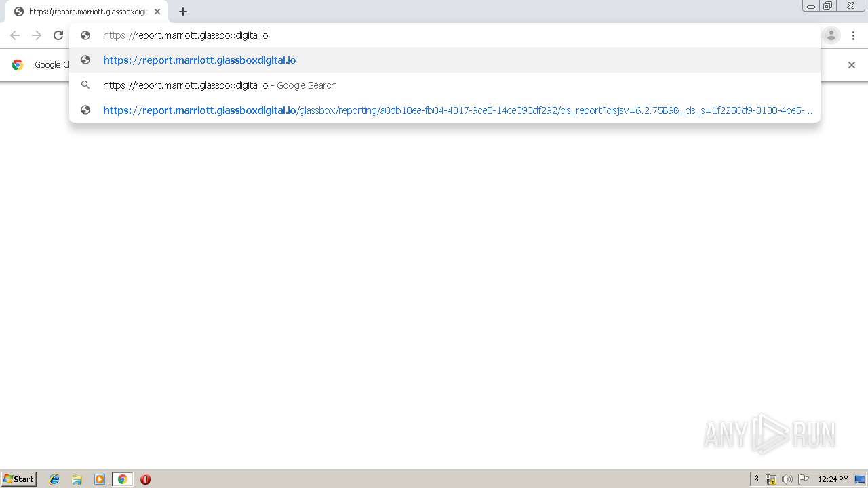Open the volume speaker tray icon
Image resolution: width=868 pixels, height=488 pixels.
click(787, 479)
